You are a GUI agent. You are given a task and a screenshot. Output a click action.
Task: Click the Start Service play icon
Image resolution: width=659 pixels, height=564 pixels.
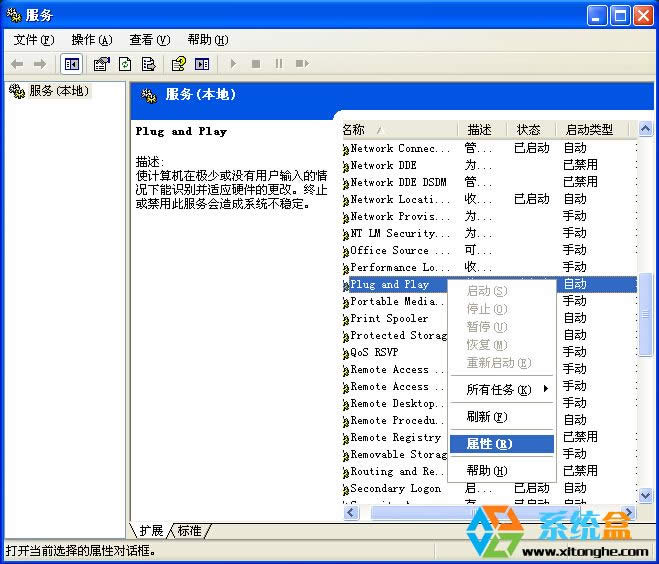(233, 64)
